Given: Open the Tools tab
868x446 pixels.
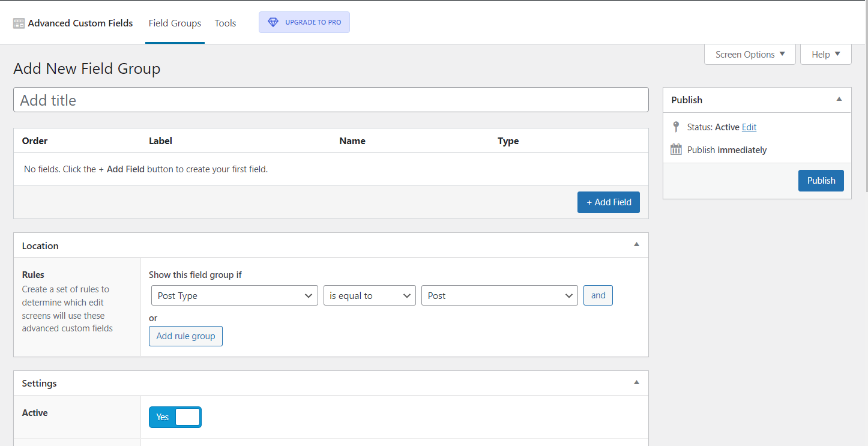Looking at the screenshot, I should pyautogui.click(x=225, y=23).
